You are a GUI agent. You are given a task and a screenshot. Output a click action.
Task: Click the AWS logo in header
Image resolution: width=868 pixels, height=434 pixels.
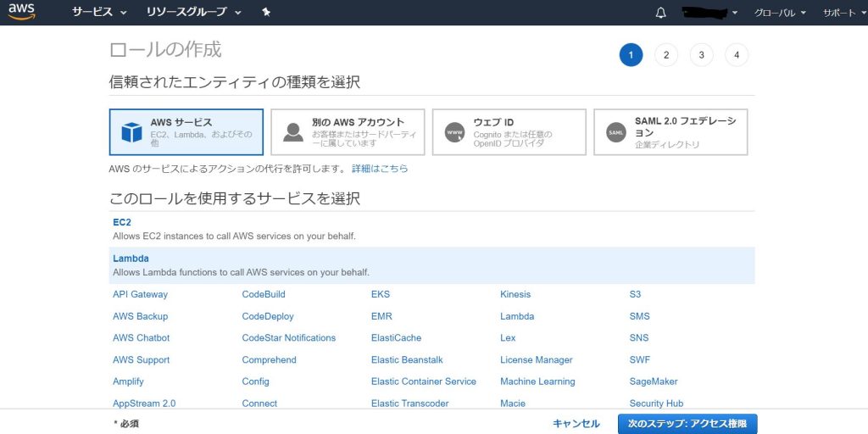[x=21, y=12]
